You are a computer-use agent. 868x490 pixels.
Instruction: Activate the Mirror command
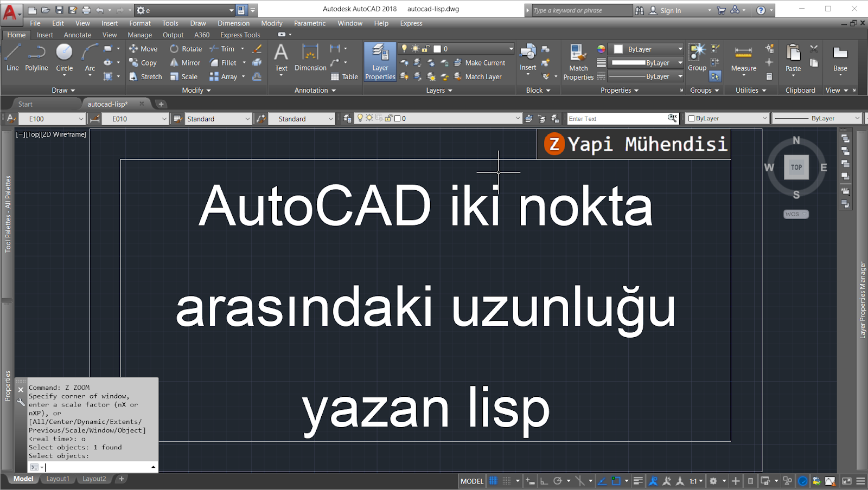[x=185, y=63]
